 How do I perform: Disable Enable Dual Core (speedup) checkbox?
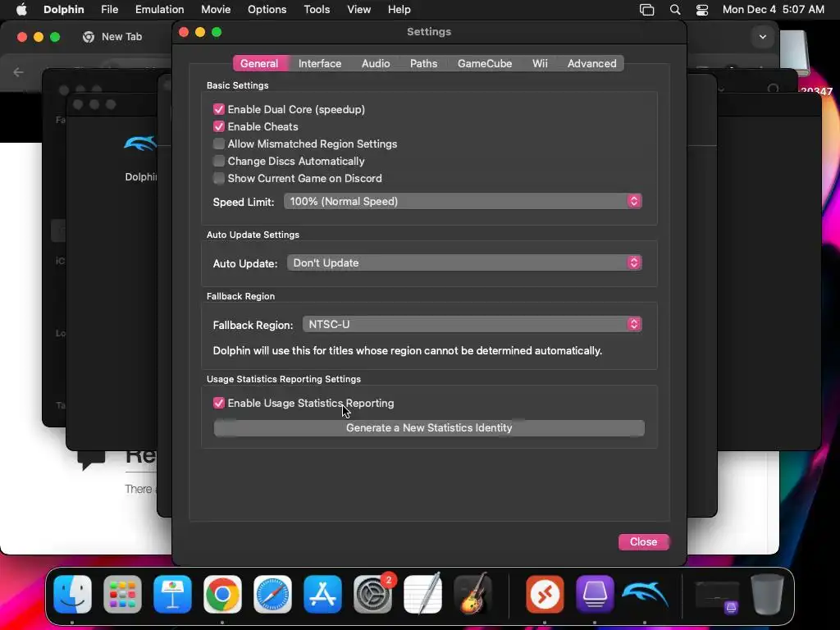point(218,109)
